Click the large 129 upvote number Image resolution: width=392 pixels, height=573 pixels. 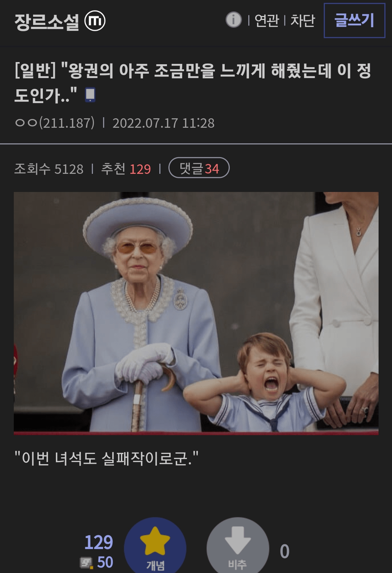coord(98,542)
